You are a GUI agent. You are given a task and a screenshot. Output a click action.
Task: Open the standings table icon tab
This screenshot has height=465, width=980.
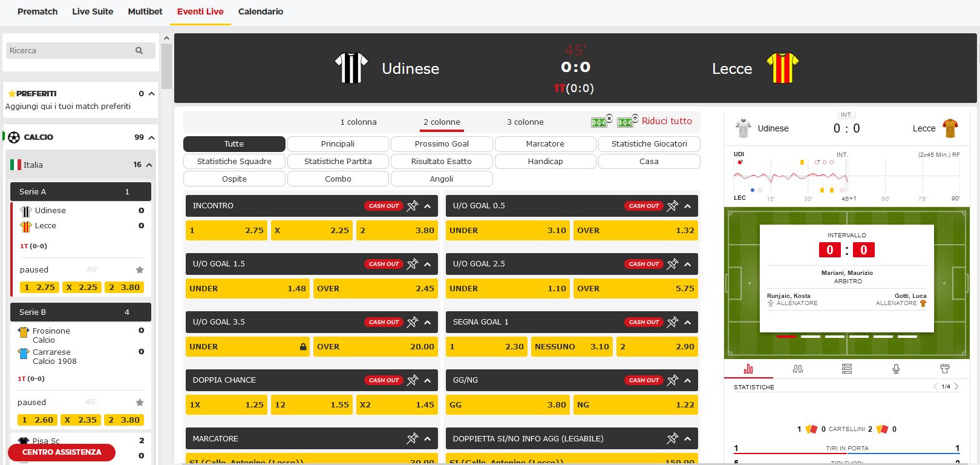pos(847,369)
